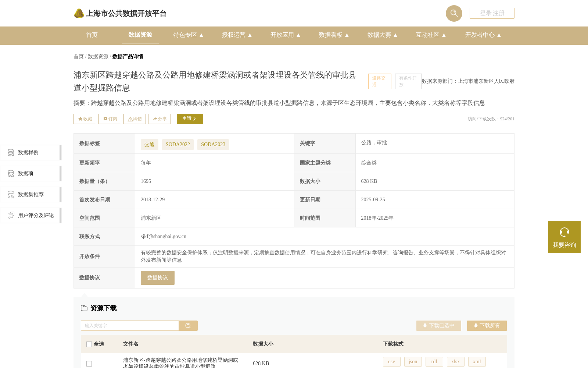588x368 pixels.
Task: Click the 下载格式 column header
Action: 393,344
